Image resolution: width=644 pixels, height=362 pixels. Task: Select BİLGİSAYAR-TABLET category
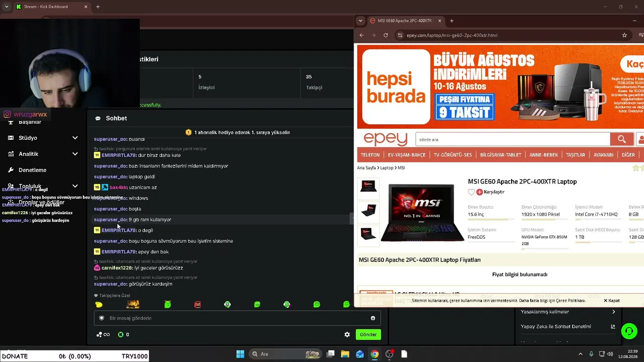tap(501, 155)
